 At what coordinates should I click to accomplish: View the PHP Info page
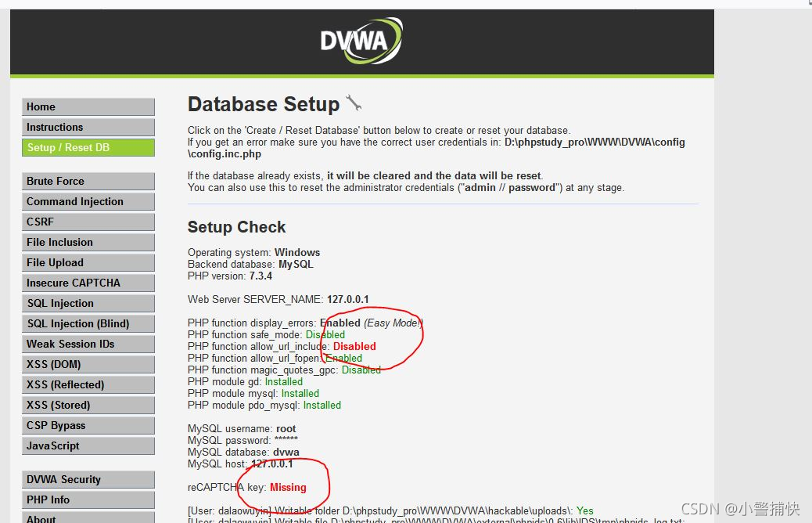[88, 500]
